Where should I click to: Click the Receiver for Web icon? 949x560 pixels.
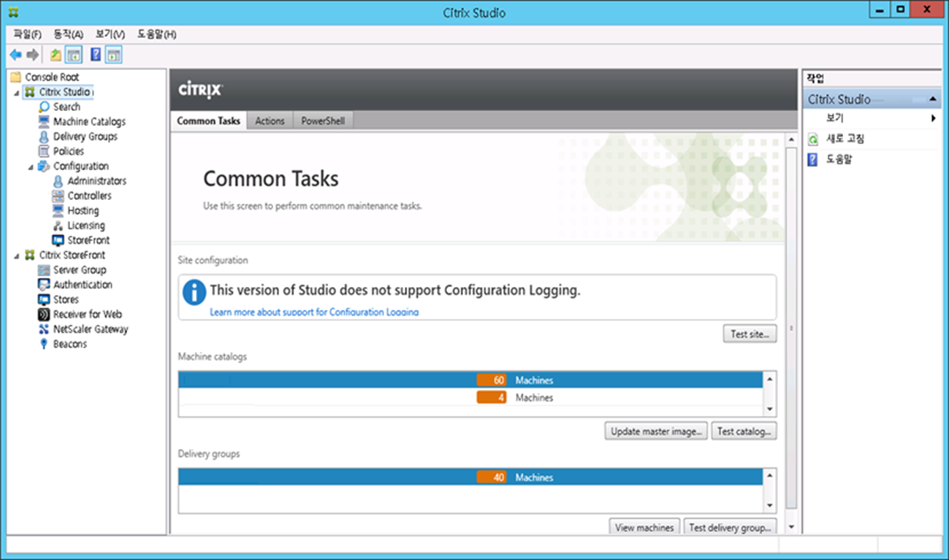pyautogui.click(x=45, y=315)
